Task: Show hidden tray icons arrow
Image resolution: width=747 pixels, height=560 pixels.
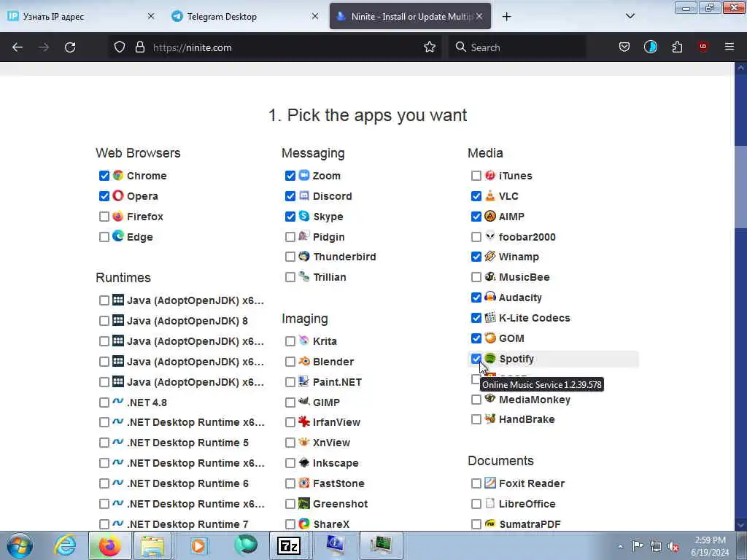Action: click(x=620, y=546)
